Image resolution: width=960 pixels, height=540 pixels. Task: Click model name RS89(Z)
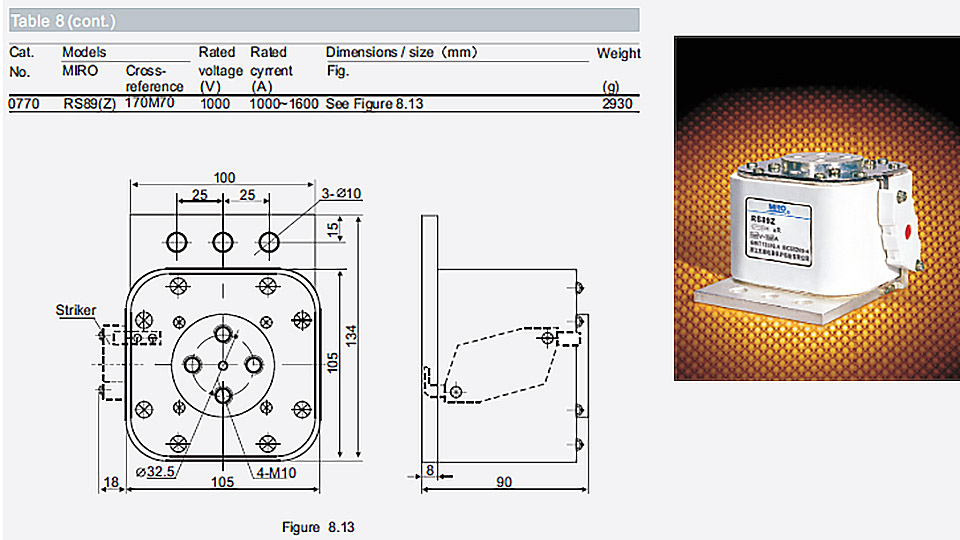pos(89,103)
